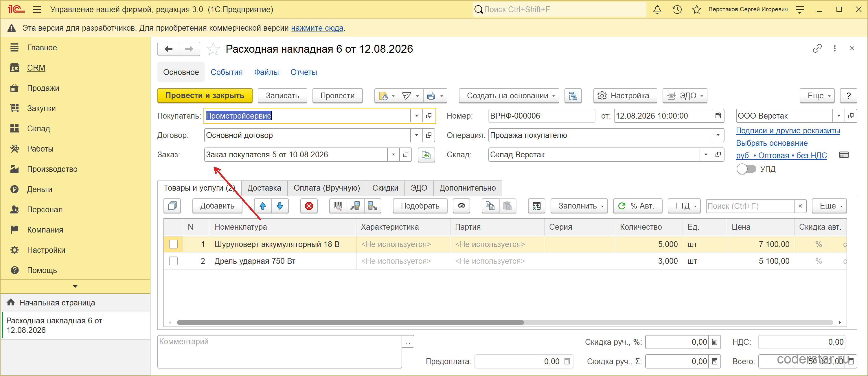This screenshot has height=376, width=868.
Task: Move selected row up
Action: click(x=263, y=206)
